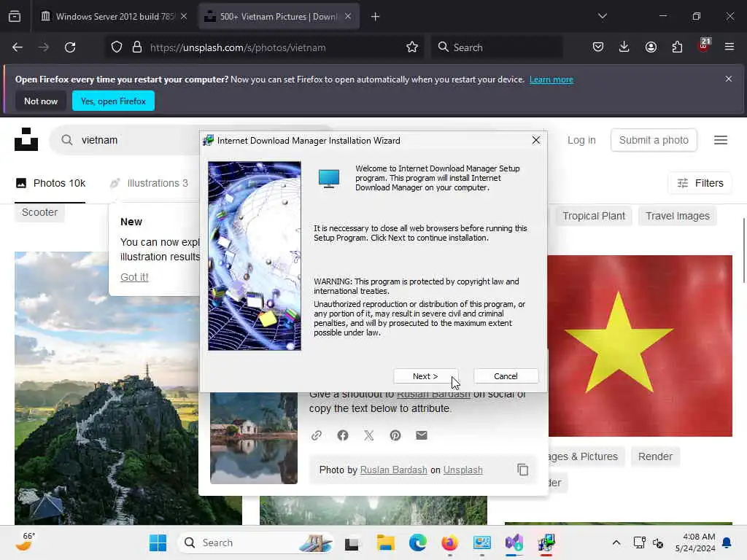This screenshot has height=560, width=747.
Task: Open the Filters button
Action: tap(700, 183)
